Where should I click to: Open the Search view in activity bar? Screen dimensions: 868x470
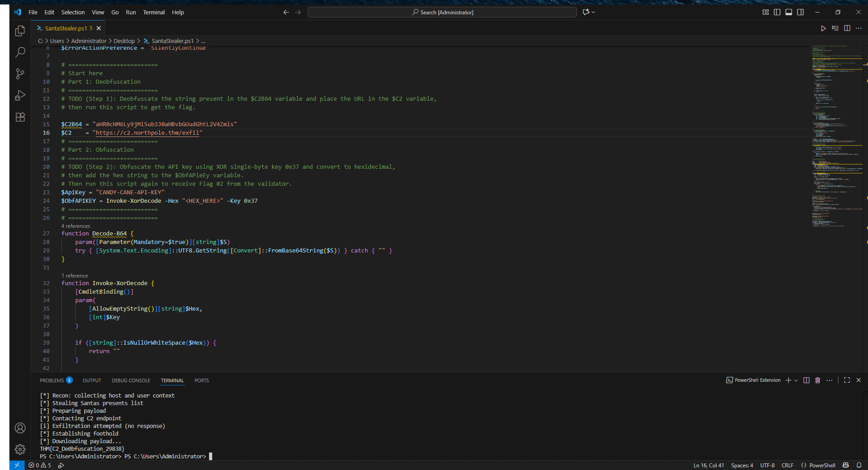(x=20, y=52)
